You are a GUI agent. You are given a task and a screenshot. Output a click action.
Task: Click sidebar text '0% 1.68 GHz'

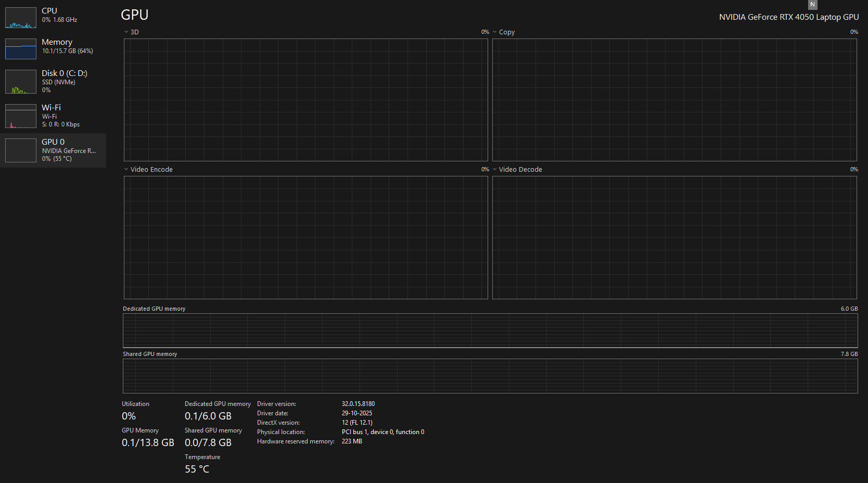point(60,20)
